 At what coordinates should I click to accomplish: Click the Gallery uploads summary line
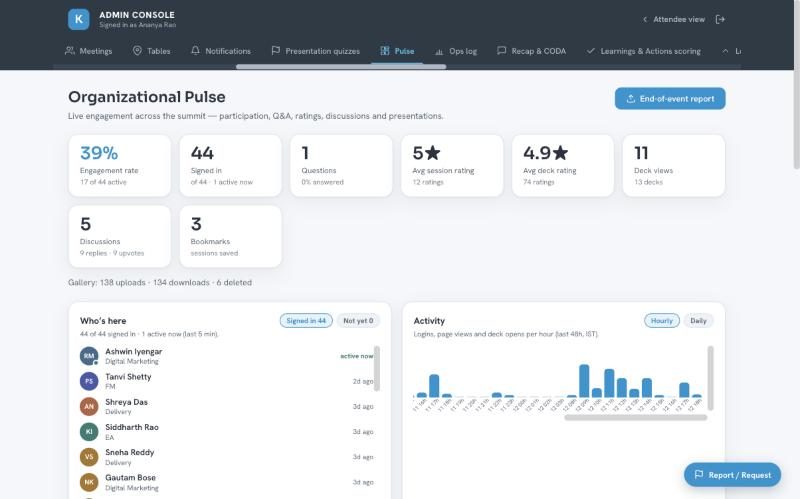pos(160,282)
